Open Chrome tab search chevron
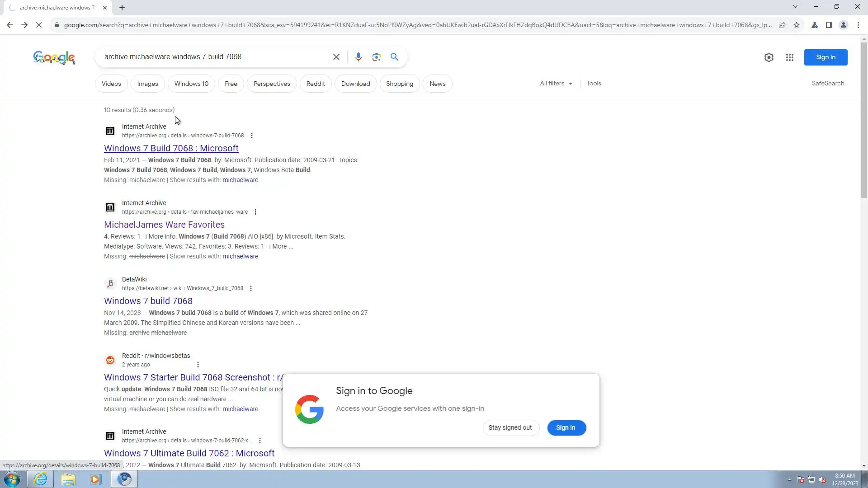The width and height of the screenshot is (868, 488). click(x=795, y=7)
